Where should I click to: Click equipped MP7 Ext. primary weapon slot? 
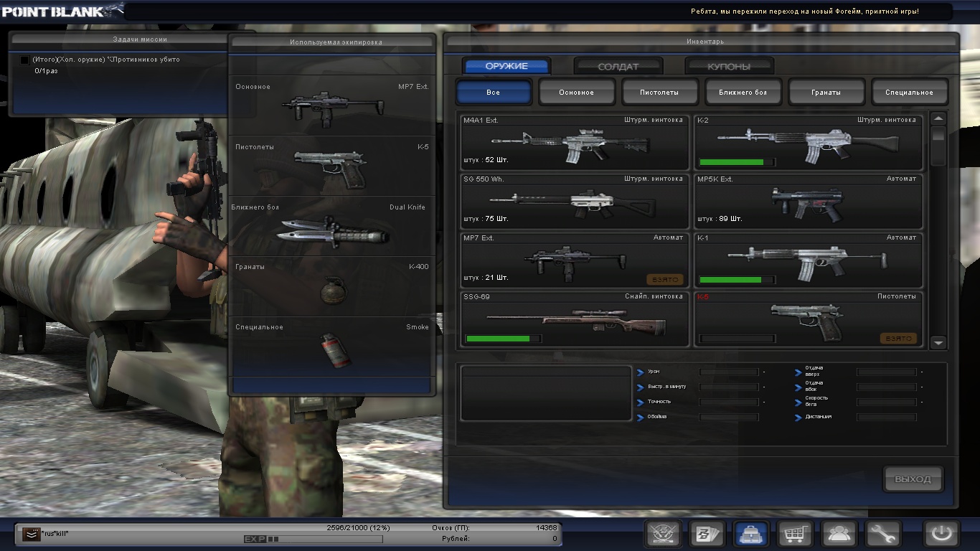pyautogui.click(x=332, y=105)
